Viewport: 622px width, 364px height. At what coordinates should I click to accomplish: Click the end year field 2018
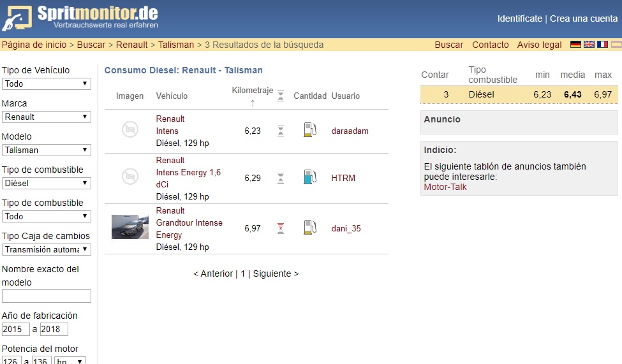(54, 329)
